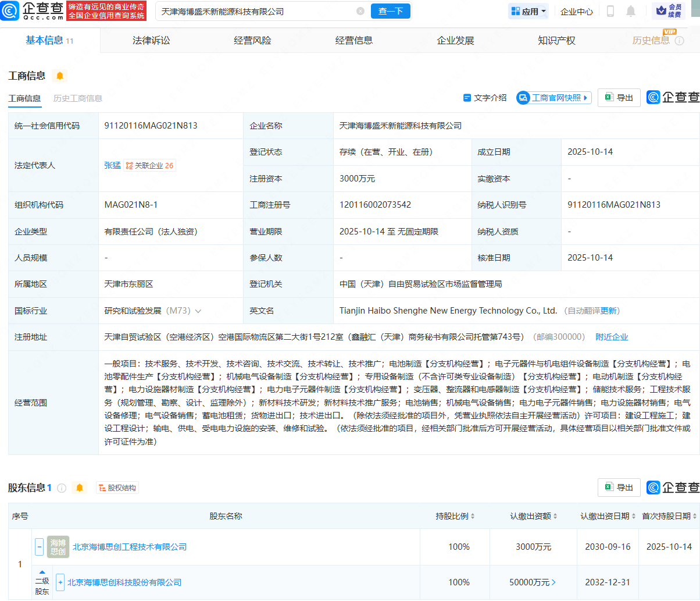Open the 历史工商信息 sub-tab
Image resolution: width=700 pixels, height=601 pixels.
[x=77, y=98]
